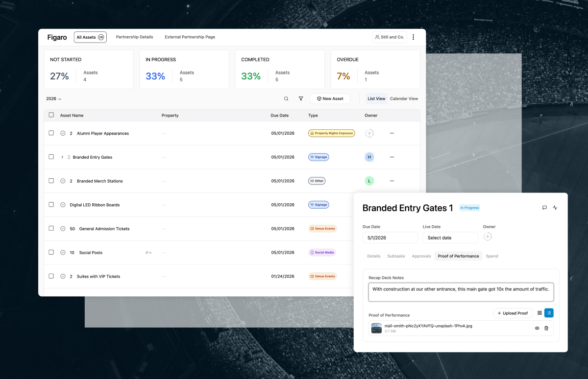This screenshot has height=379, width=588.
Task: Open the search in the asset list
Action: (286, 98)
